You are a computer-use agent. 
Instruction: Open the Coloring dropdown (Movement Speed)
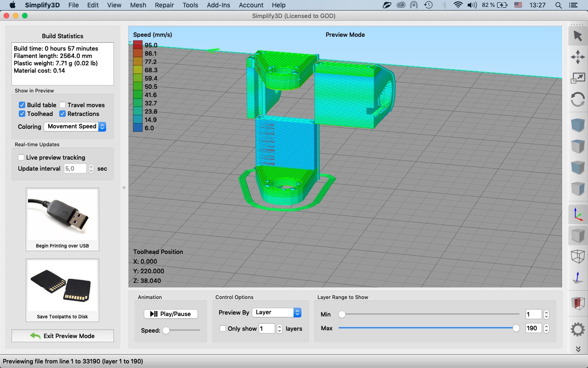tap(75, 126)
